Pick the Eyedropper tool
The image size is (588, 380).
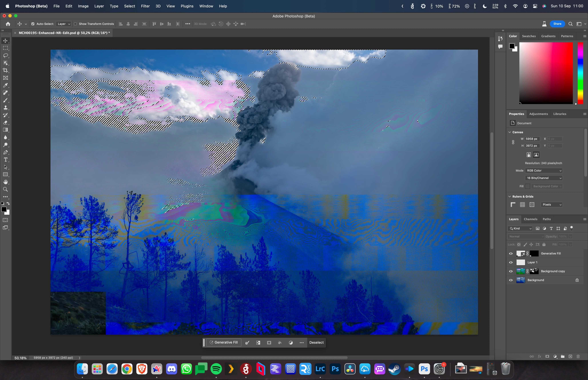[5, 85]
